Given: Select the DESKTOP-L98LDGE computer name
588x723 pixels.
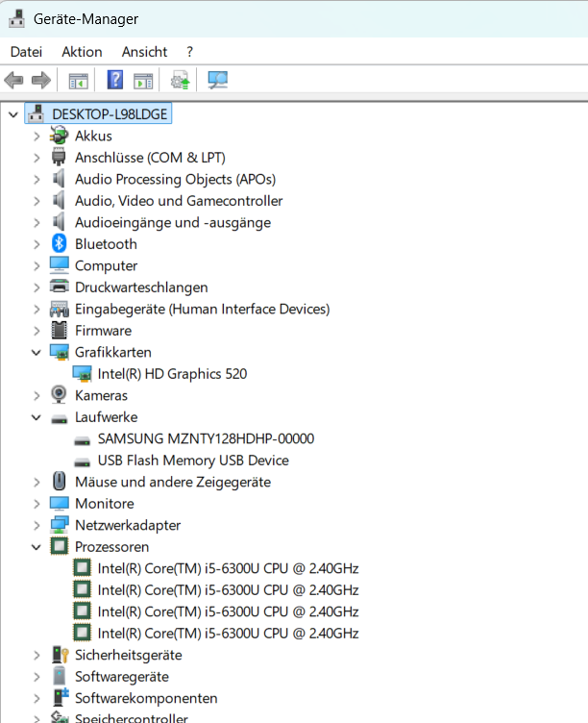Looking at the screenshot, I should (x=110, y=113).
